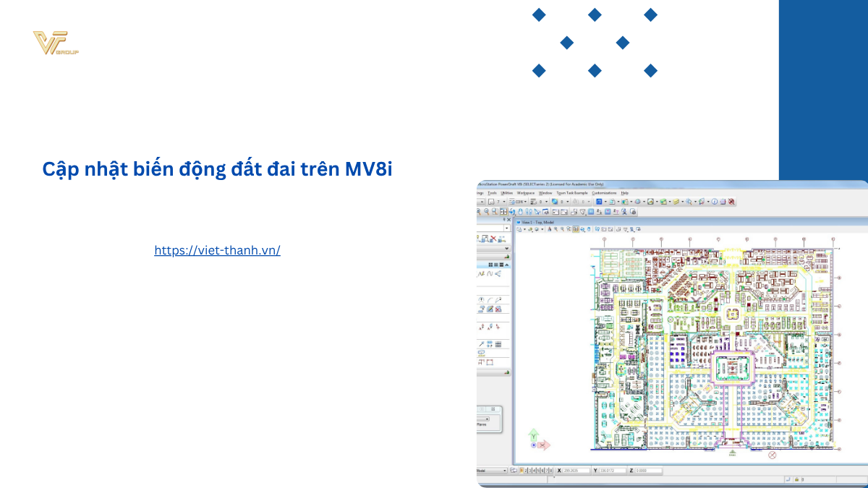Click the red X delete icon in task panel
Screen dimensions: 868x488
(x=493, y=239)
